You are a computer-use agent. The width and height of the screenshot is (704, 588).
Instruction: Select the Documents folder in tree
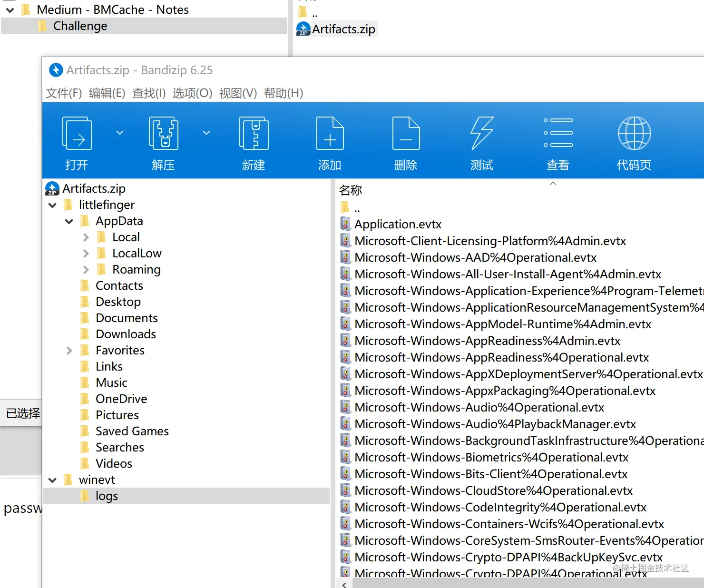coord(127,318)
